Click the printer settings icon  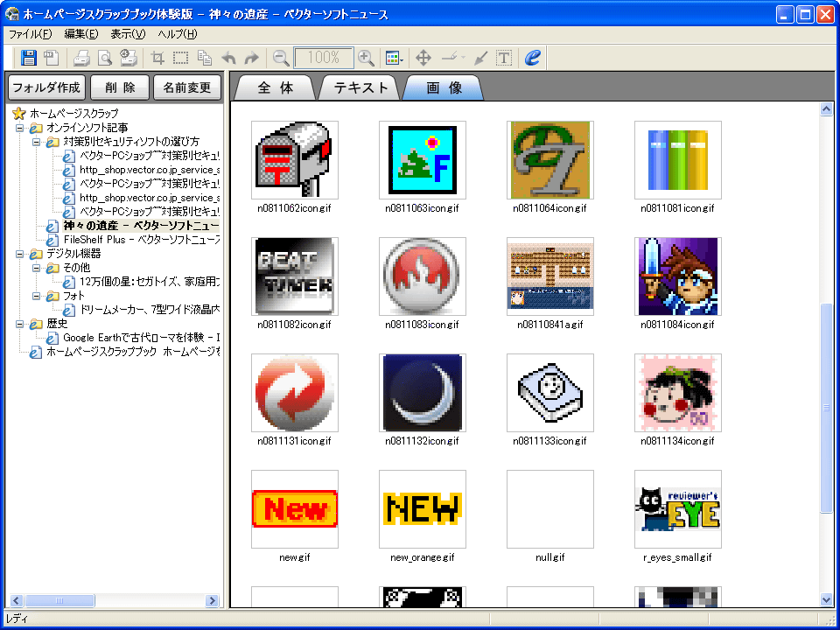tap(129, 58)
